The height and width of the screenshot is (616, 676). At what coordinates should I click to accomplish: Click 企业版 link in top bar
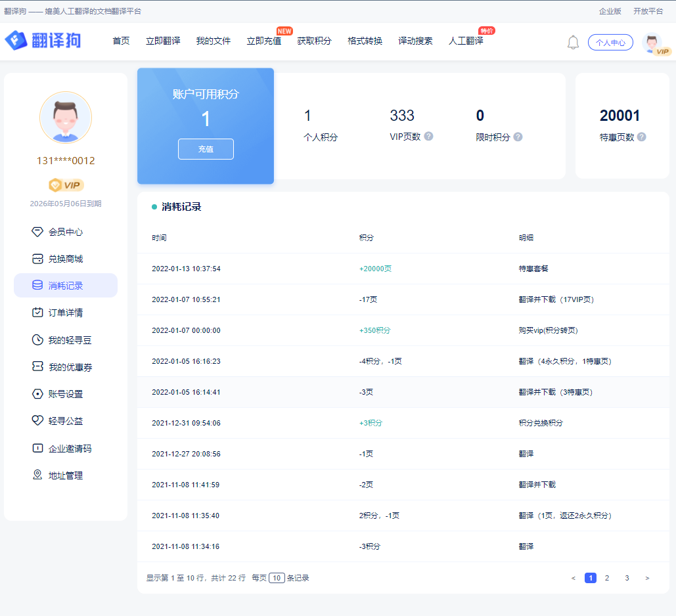click(610, 11)
